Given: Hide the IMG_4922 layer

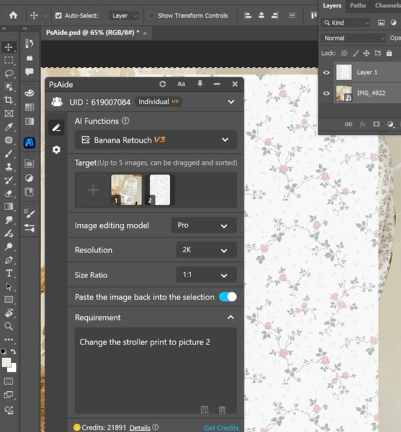Looking at the screenshot, I should pos(326,93).
